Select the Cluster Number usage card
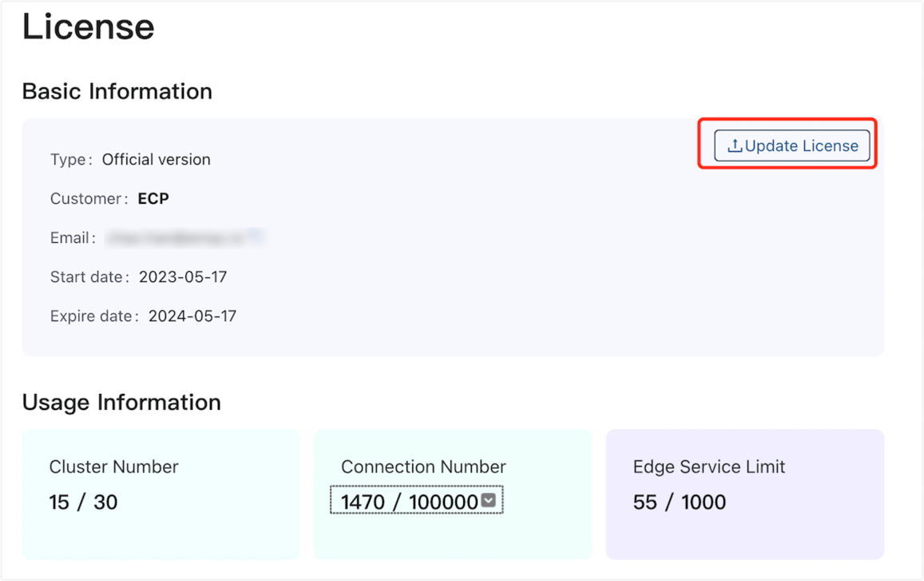The image size is (924, 581). [x=161, y=494]
